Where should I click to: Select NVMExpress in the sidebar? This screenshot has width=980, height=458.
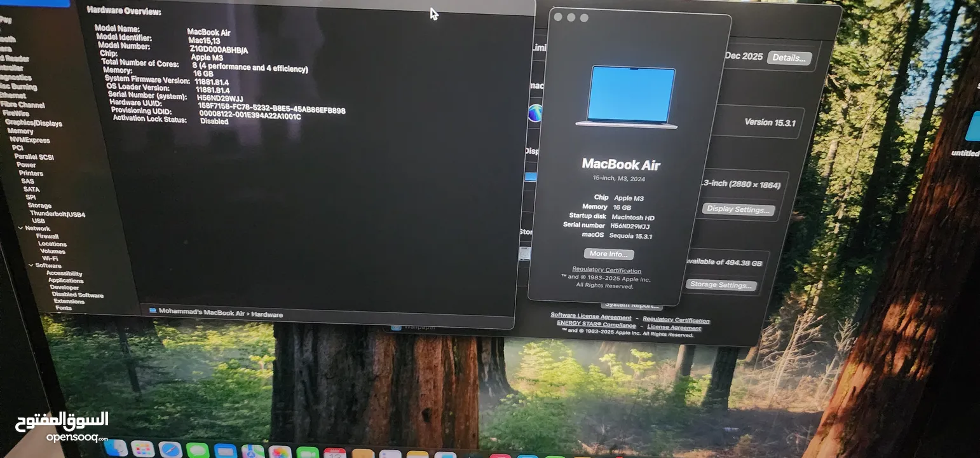pos(30,140)
